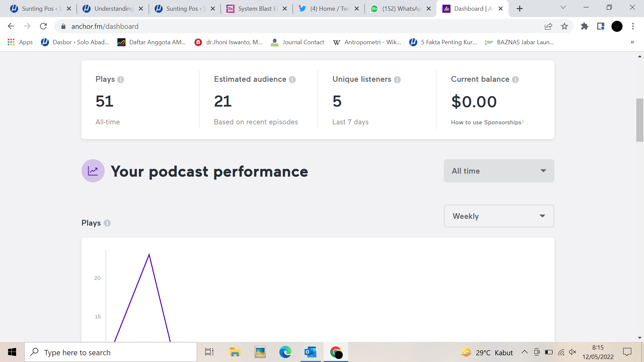This screenshot has width=644, height=362.
Task: Click the share page icon in address bar
Action: 548,26
